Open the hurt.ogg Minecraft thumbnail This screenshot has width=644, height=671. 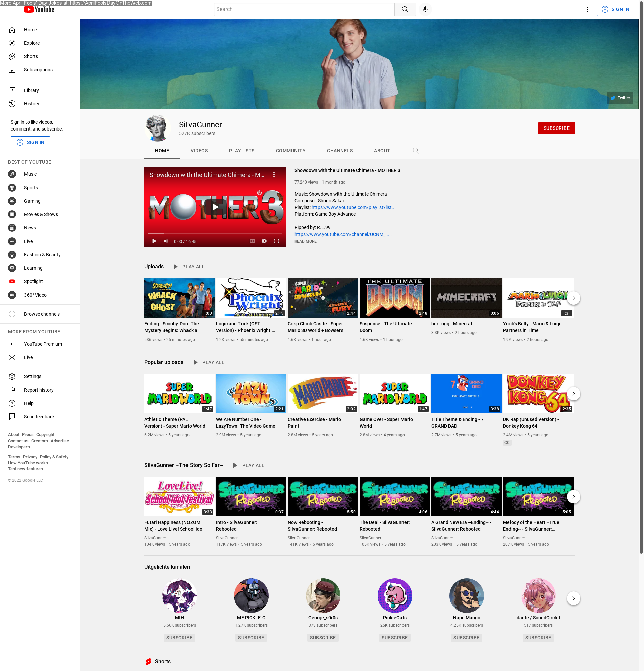click(x=467, y=298)
